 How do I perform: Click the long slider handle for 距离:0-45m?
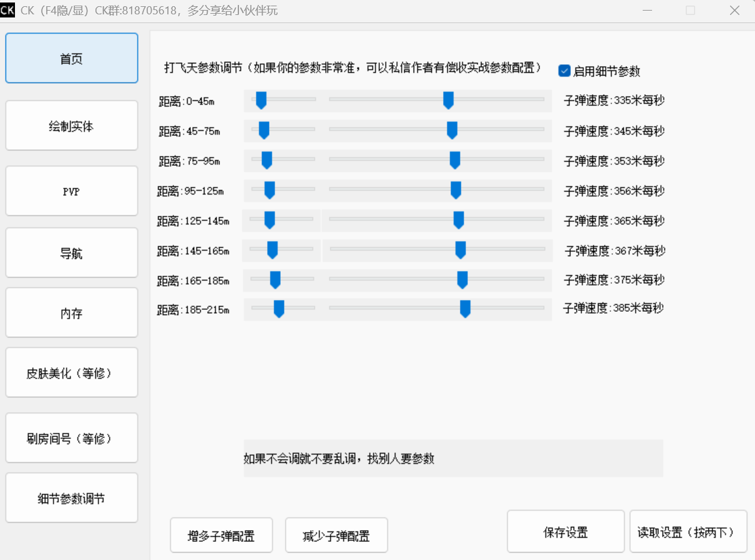coord(448,100)
